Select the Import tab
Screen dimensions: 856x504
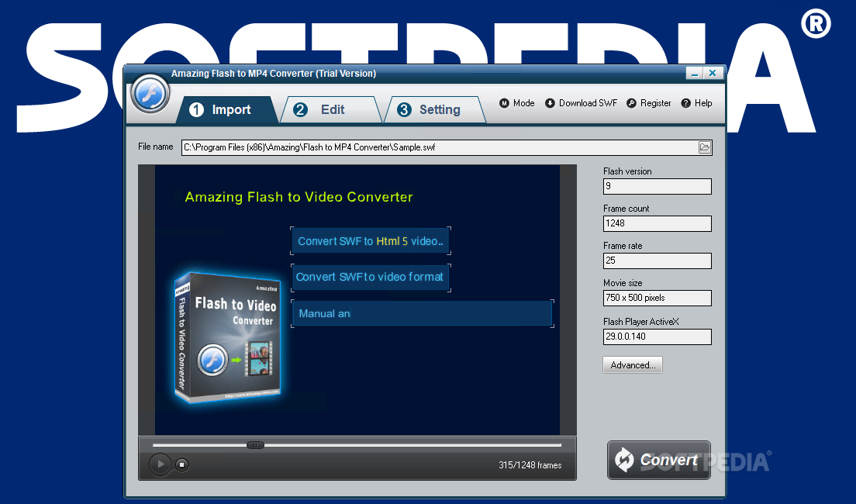225,109
